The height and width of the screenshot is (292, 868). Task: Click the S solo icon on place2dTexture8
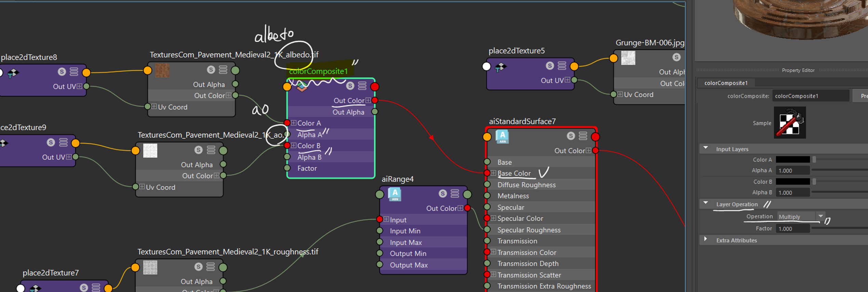pos(62,72)
